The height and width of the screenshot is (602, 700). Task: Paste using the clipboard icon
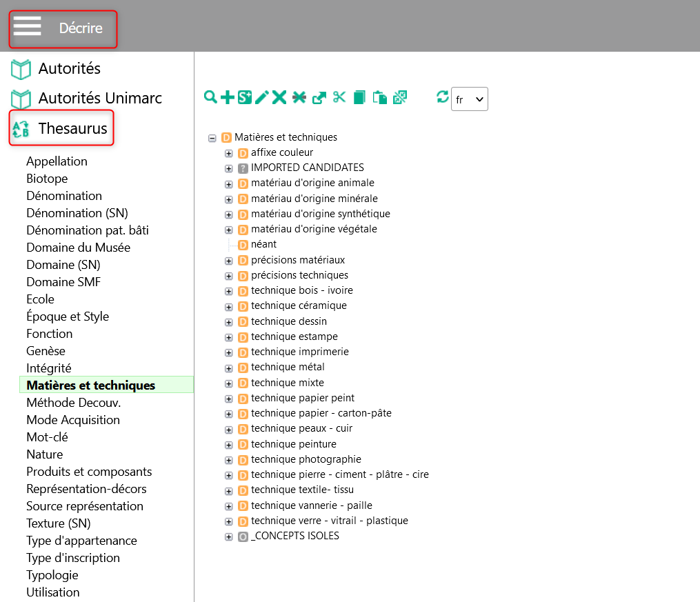380,97
